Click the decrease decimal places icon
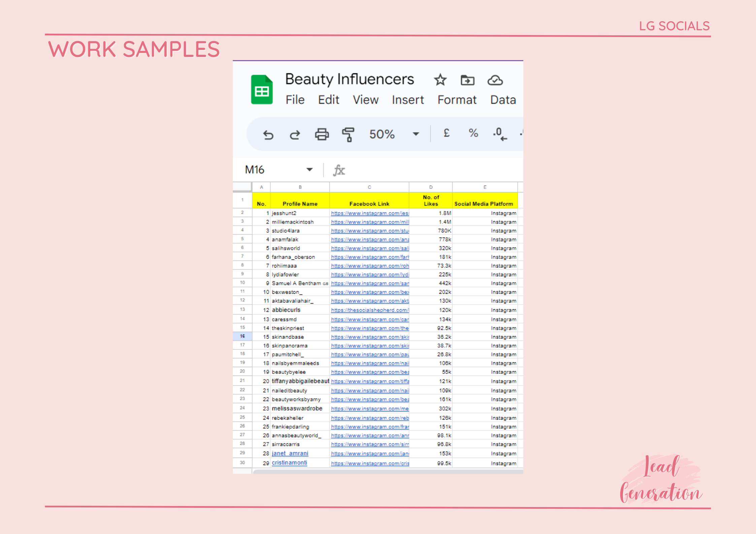The image size is (756, 534). click(500, 134)
